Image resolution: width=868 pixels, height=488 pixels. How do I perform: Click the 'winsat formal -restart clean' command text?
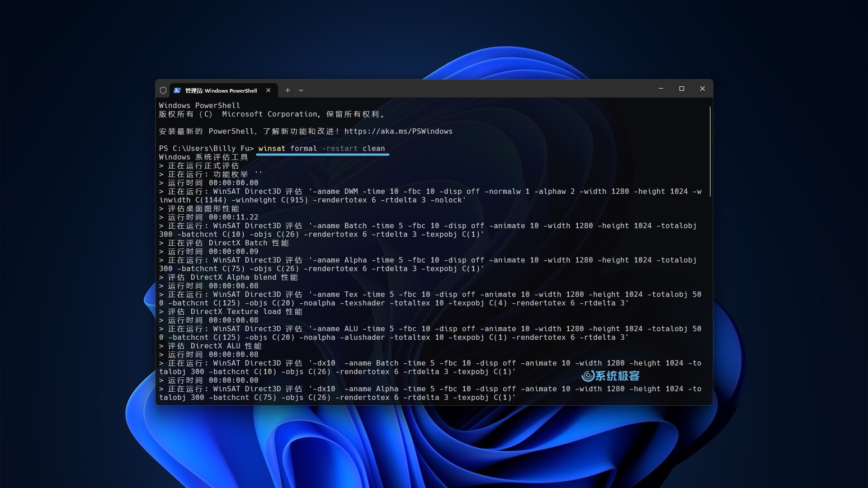click(321, 149)
